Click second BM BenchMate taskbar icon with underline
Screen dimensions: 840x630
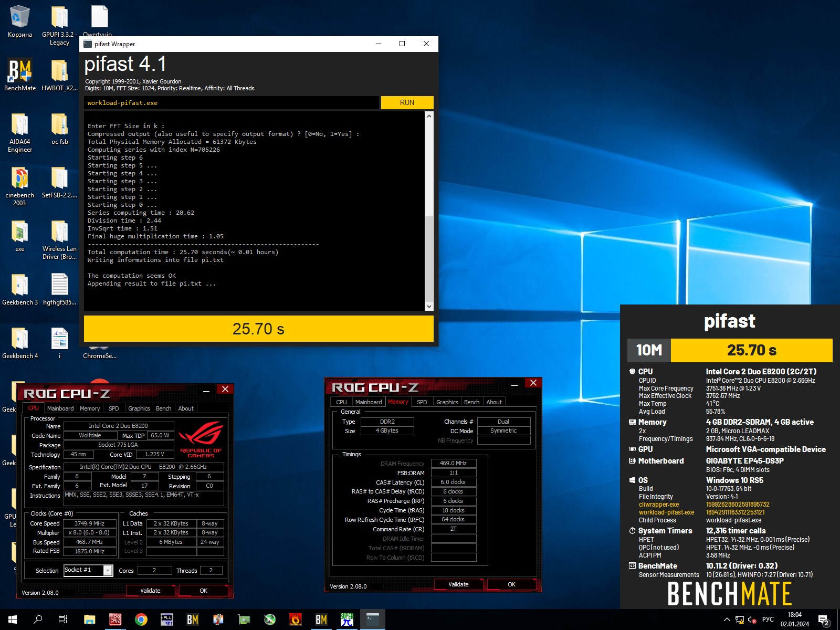click(x=321, y=619)
